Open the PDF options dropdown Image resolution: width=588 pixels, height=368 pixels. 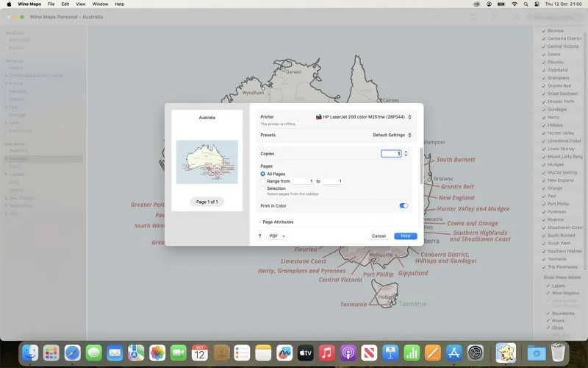[277, 236]
